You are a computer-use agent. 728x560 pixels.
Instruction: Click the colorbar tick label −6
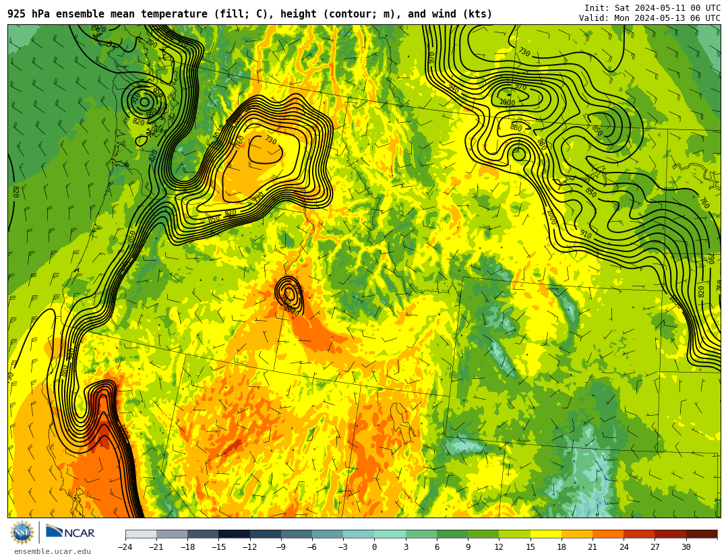[x=312, y=547]
